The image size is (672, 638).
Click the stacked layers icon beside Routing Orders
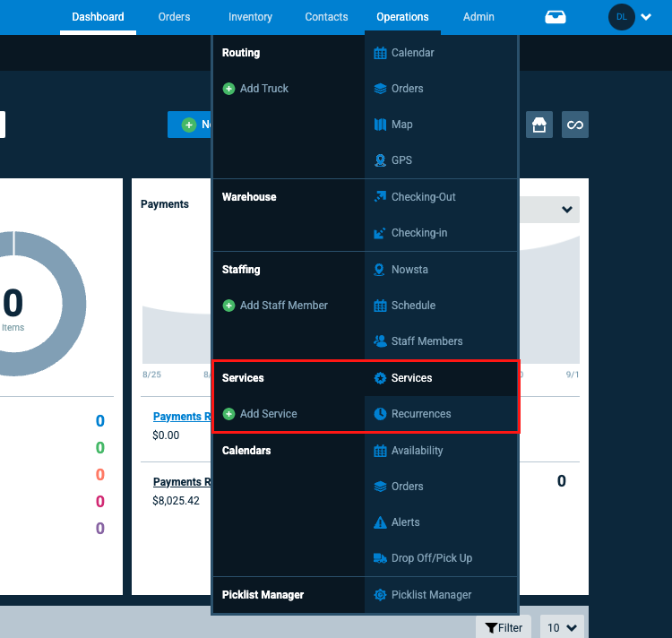(380, 89)
